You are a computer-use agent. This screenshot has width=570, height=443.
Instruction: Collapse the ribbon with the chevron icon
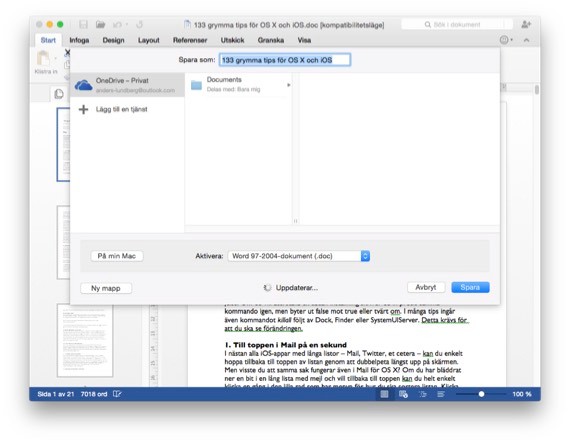(526, 40)
